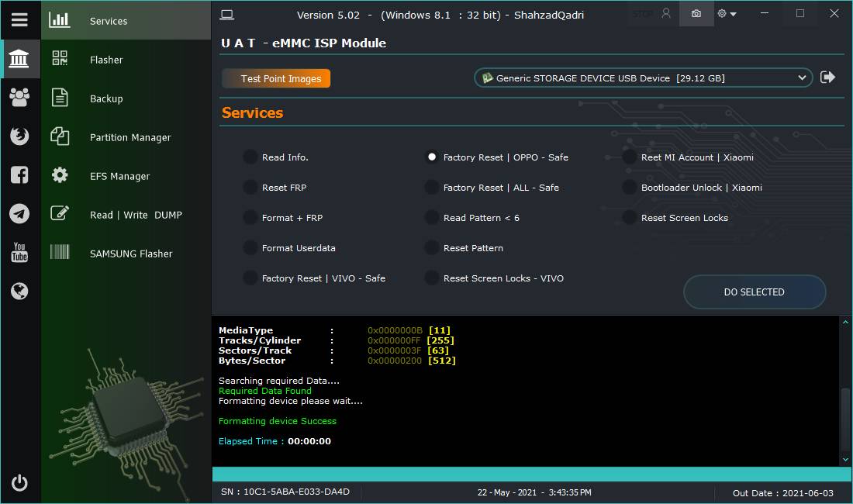Open the SAMSUNG Flasher menu item
Image resolution: width=853 pixels, height=504 pixels.
coord(126,254)
